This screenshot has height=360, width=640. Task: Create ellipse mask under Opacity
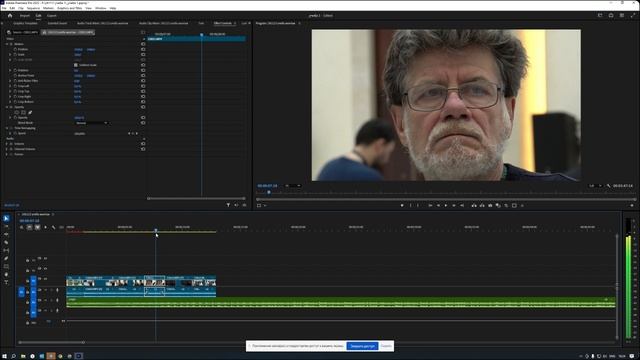pyautogui.click(x=17, y=112)
